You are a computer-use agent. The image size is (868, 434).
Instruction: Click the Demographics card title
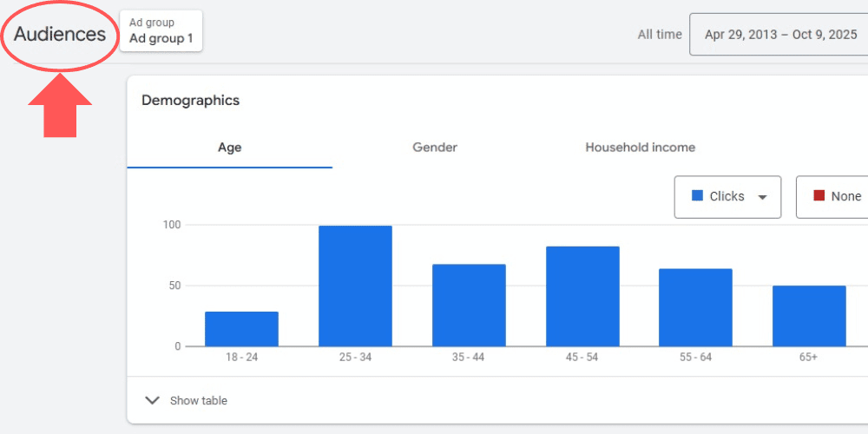click(x=190, y=101)
